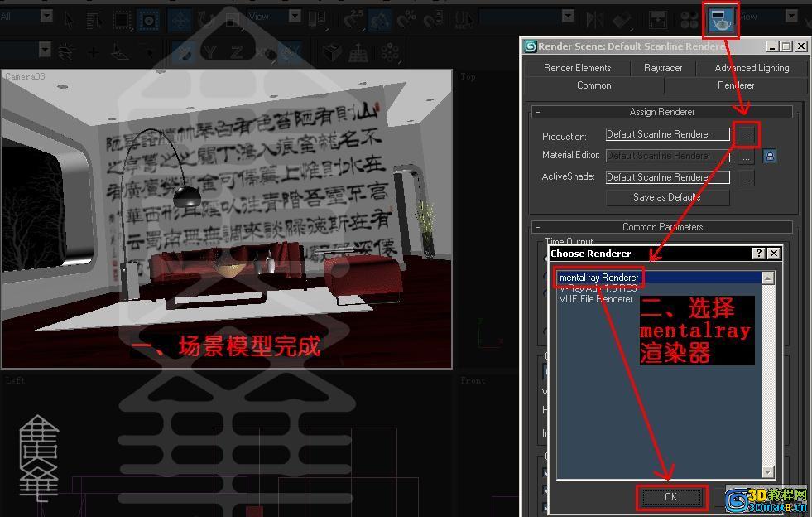Viewport: 812px width, 517px height.
Task: Toggle the Percent Snap icon
Action: pos(406,20)
